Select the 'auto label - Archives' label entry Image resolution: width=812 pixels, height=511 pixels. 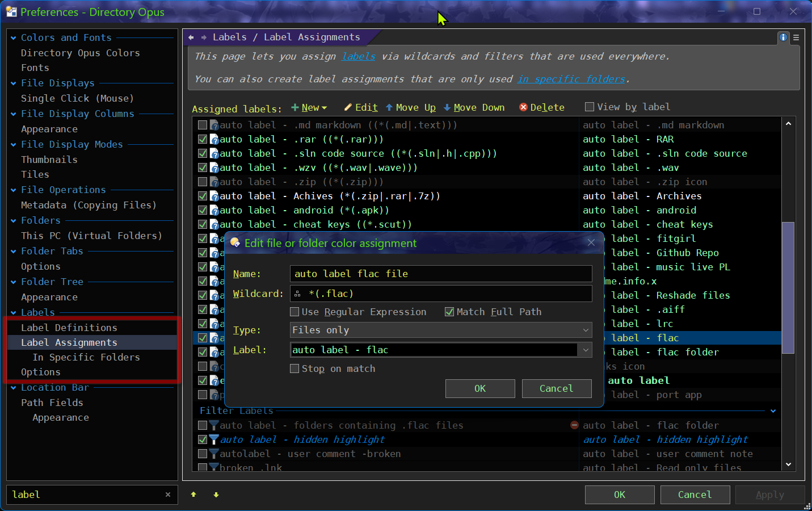point(642,196)
